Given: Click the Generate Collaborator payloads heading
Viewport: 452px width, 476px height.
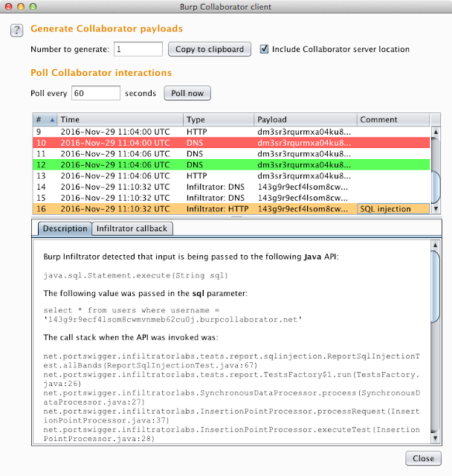Looking at the screenshot, I should click(x=107, y=28).
